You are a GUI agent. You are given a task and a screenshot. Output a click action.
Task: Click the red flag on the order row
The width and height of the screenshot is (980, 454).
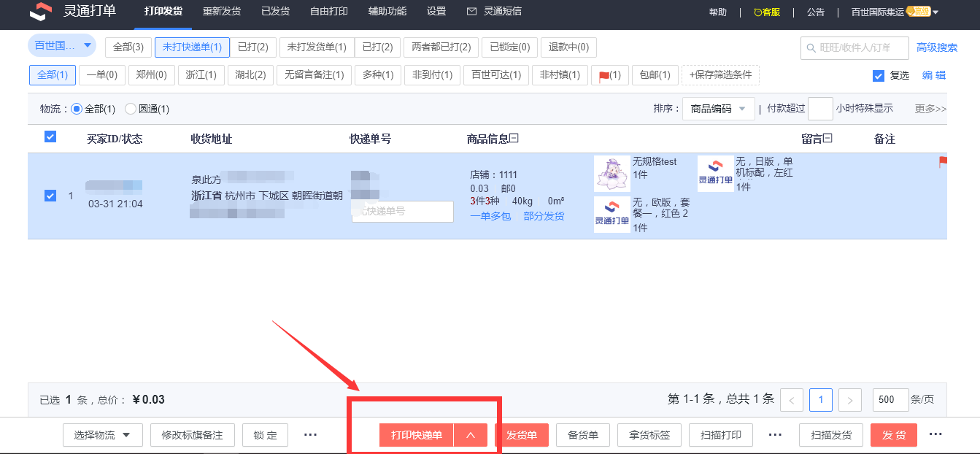click(943, 162)
